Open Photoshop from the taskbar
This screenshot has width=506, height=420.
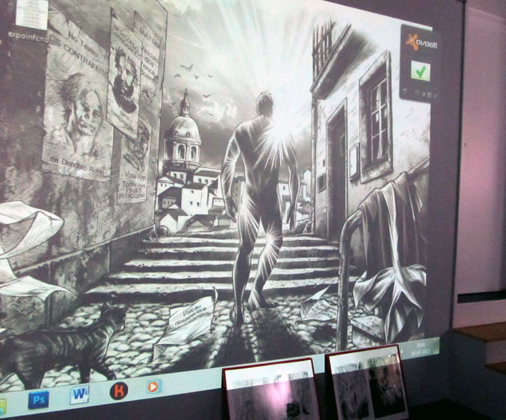coord(38,400)
